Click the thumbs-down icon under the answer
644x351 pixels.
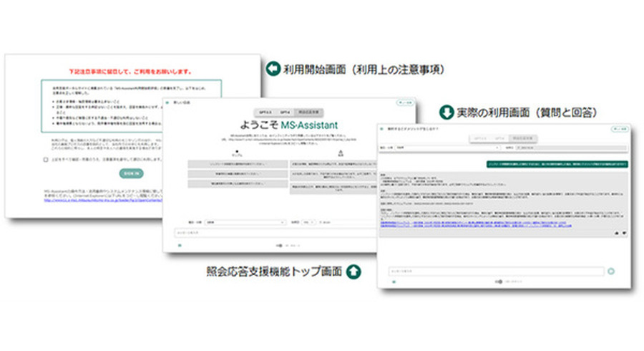[x=624, y=234]
